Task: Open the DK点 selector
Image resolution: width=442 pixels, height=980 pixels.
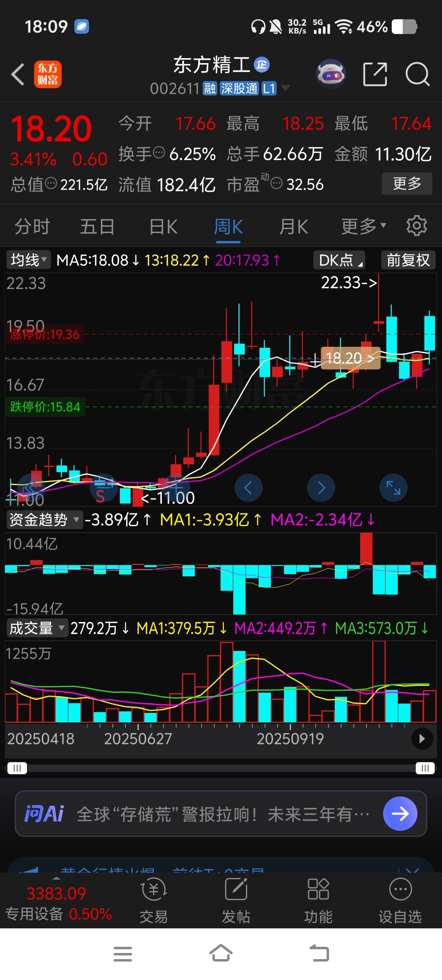Action: click(x=339, y=260)
